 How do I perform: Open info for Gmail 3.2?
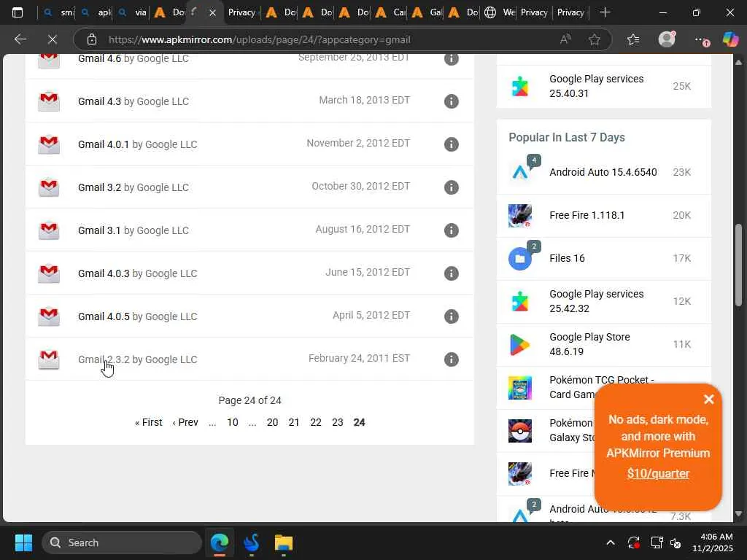pyautogui.click(x=451, y=187)
